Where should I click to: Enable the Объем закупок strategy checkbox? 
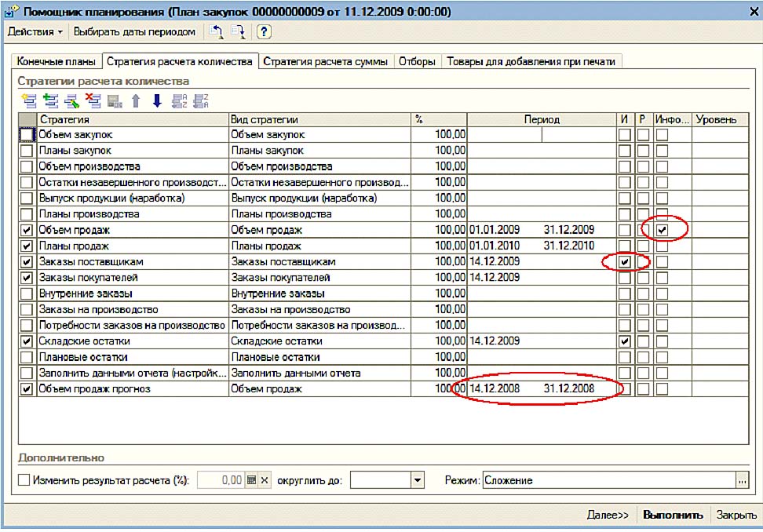pyautogui.click(x=27, y=134)
